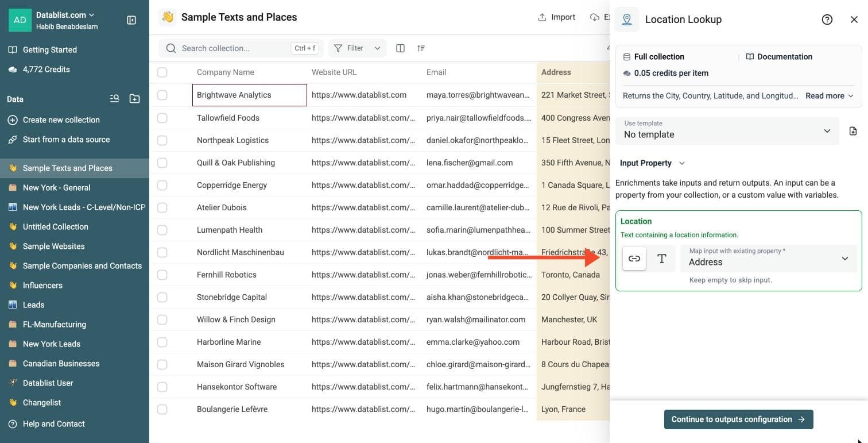Open the Use template dropdown
The image size is (868, 443).
pos(726,131)
